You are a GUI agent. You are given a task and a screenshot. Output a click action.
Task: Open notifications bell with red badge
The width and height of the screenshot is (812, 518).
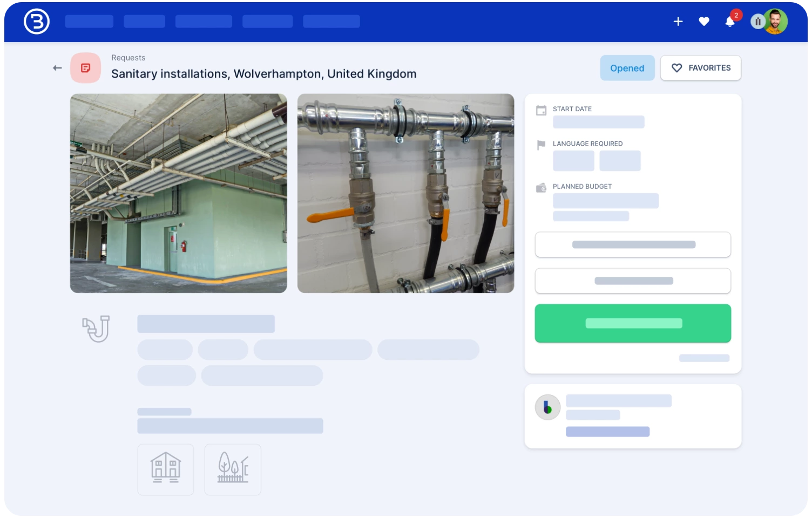730,22
